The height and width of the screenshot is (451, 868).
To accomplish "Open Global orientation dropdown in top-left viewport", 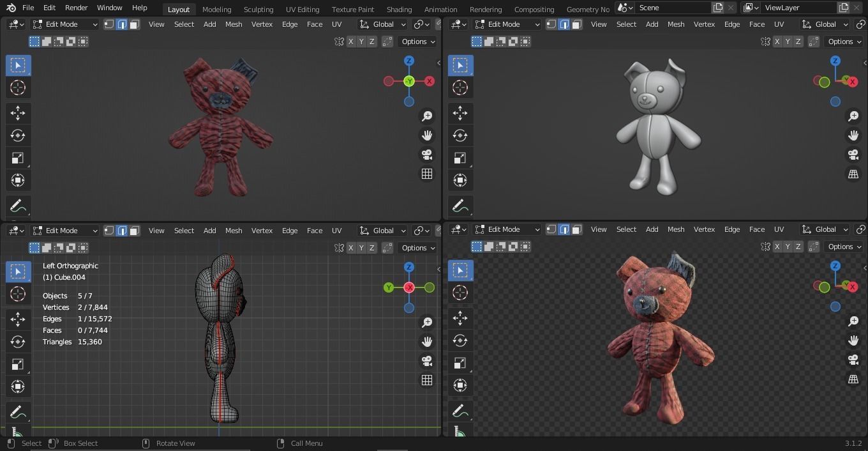I will coord(382,24).
